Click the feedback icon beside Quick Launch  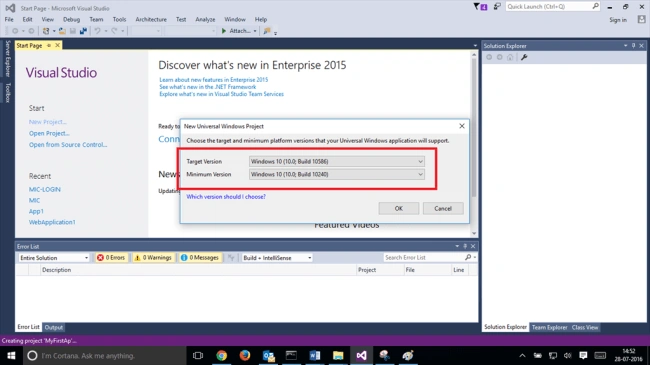[x=497, y=7]
